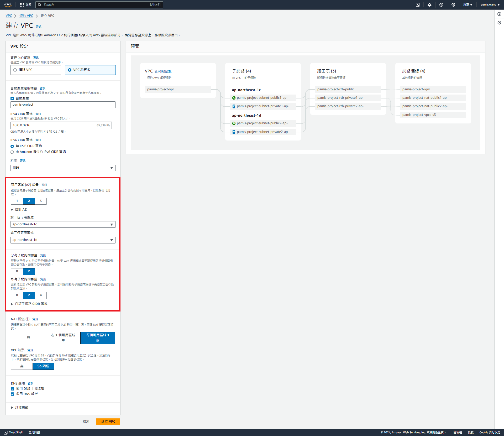This screenshot has height=436, width=504.
Task: Set private subnets to 0
Action: (x=17, y=295)
